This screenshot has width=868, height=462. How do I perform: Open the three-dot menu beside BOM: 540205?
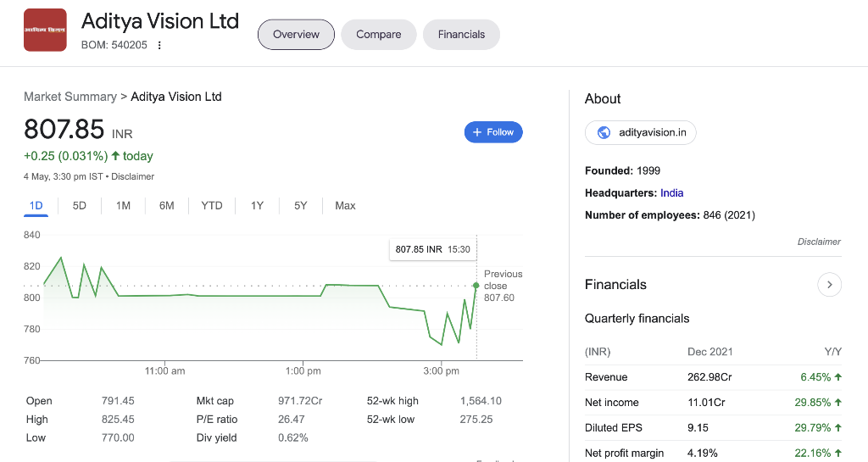[159, 46]
